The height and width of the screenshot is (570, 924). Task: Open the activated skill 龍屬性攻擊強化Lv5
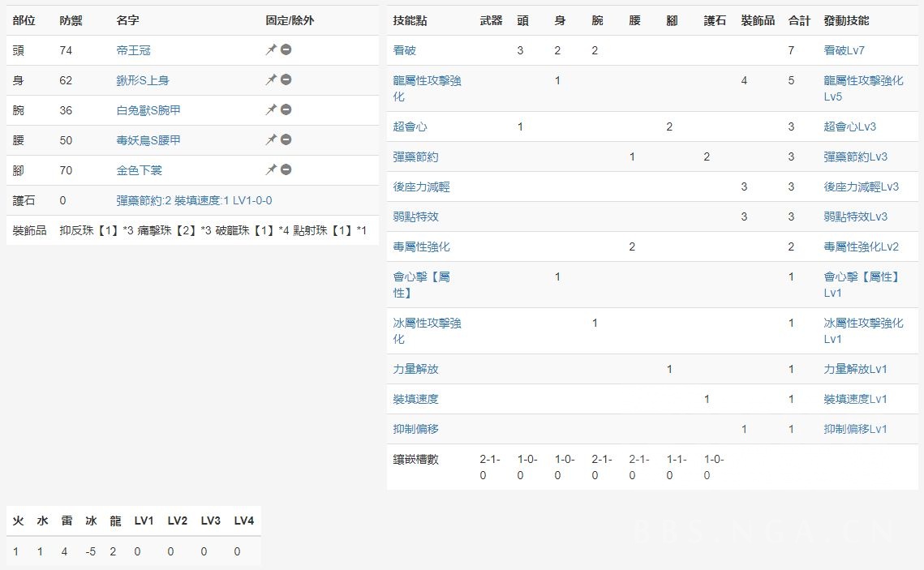pos(863,88)
